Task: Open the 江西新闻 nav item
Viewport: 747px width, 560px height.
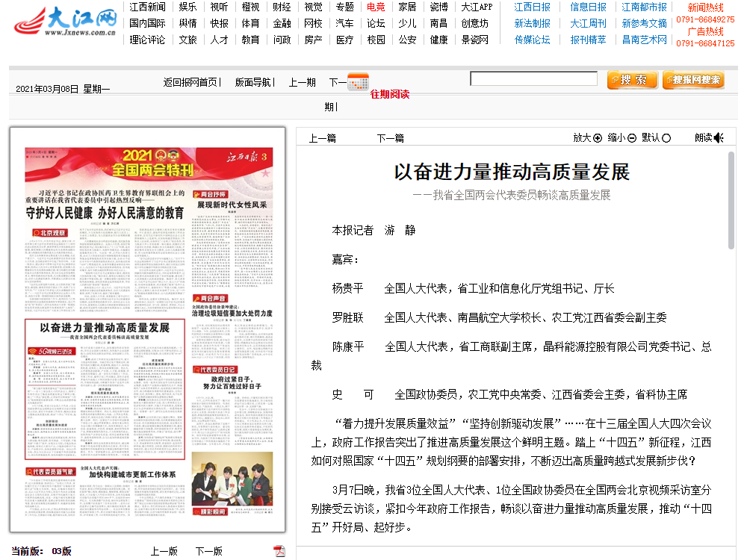Action: [147, 7]
